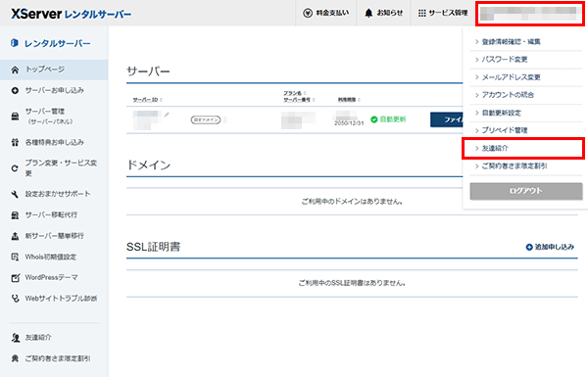Screen dimensions: 588x377
Task: Click the 追加申し込み link in the SSL証明書 section
Action: point(550,247)
